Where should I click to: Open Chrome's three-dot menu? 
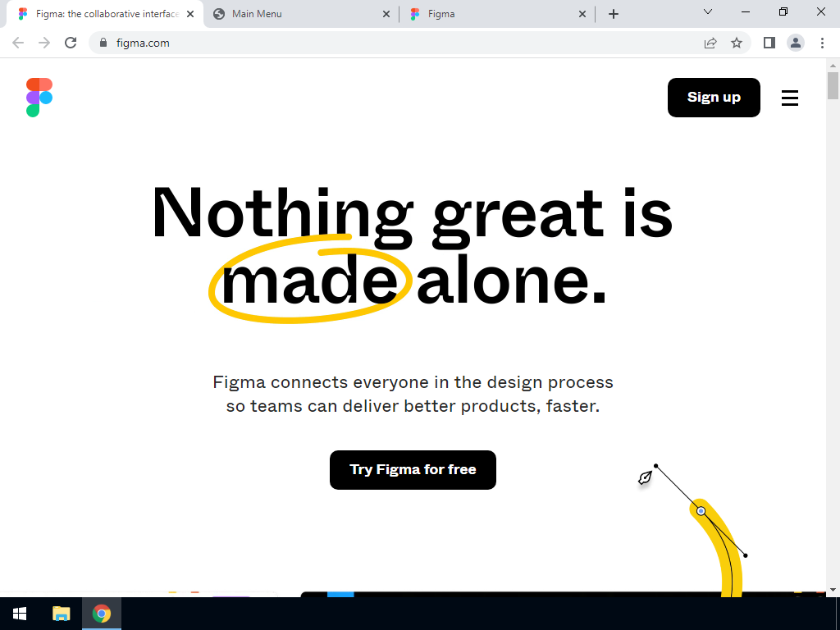822,43
